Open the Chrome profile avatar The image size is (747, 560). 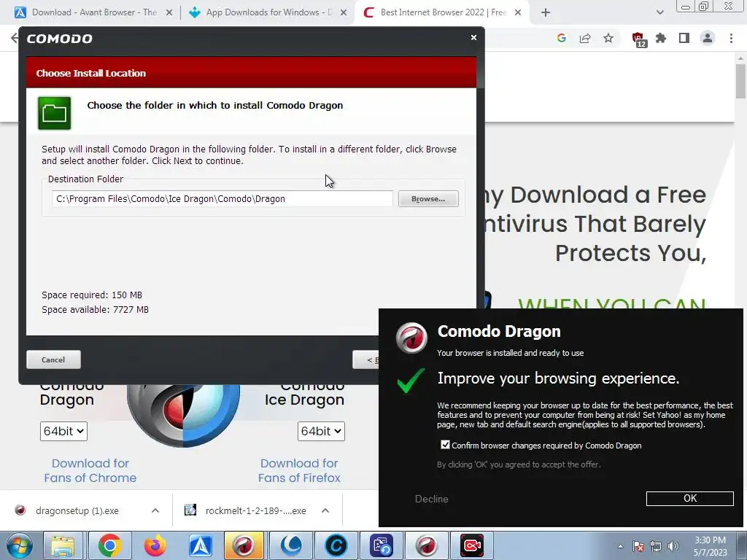708,38
